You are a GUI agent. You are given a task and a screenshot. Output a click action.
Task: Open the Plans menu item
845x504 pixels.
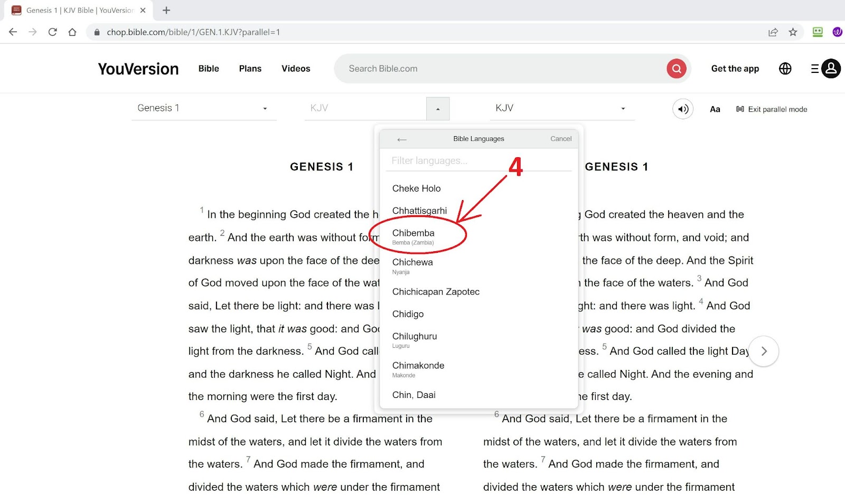point(250,69)
